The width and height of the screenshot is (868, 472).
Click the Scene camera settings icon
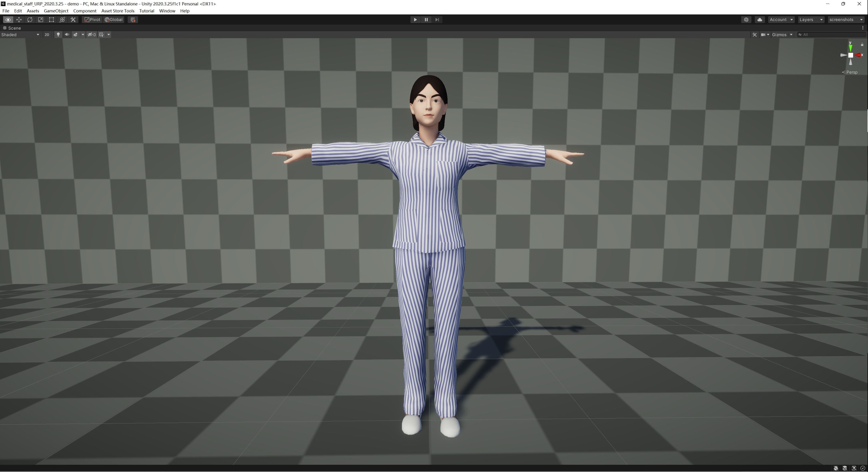[x=763, y=34]
